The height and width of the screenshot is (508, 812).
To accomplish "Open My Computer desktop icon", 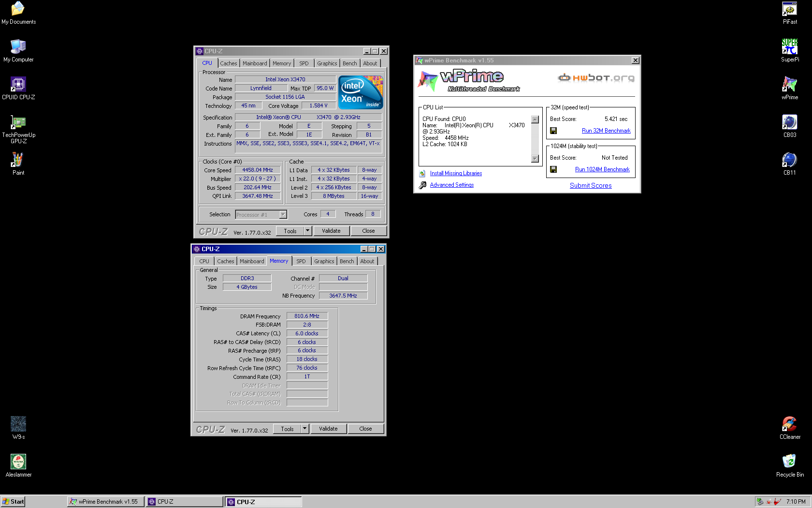I will point(18,51).
